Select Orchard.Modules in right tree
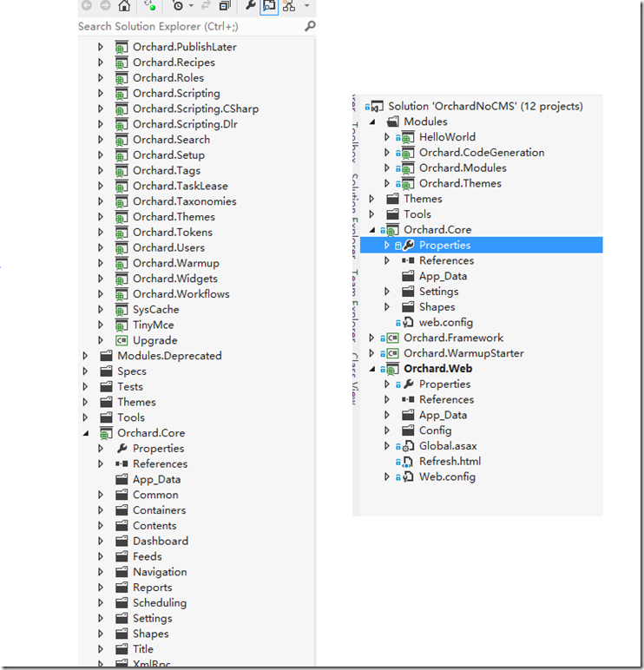 pos(463,167)
